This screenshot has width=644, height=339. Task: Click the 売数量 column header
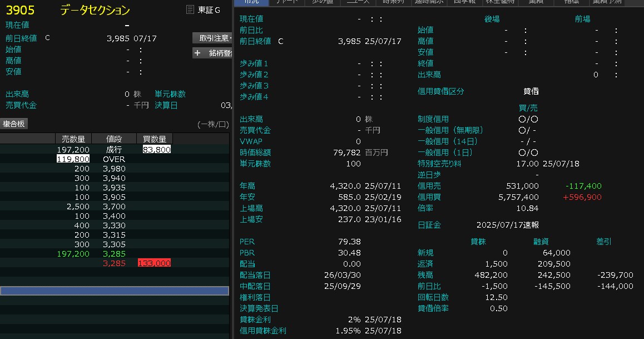[73, 139]
